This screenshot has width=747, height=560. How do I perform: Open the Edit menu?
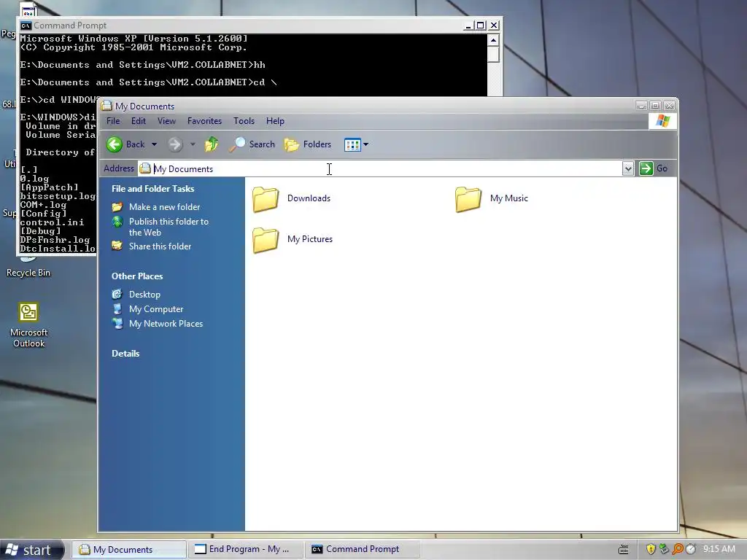(138, 121)
